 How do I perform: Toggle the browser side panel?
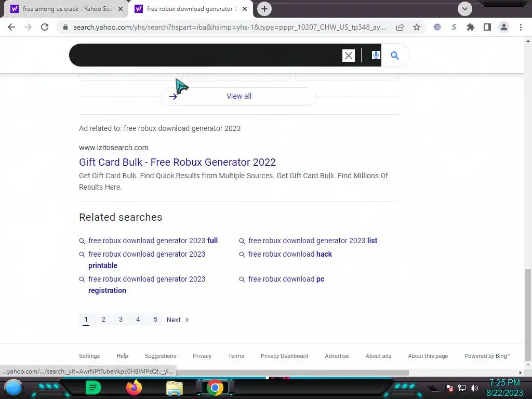487,27
